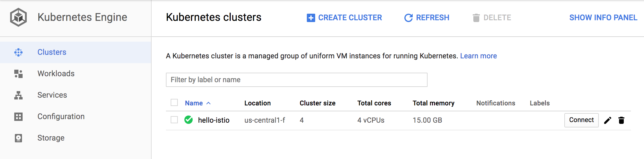Toggle the select-all clusters checkbox
The width and height of the screenshot is (644, 159).
point(174,103)
